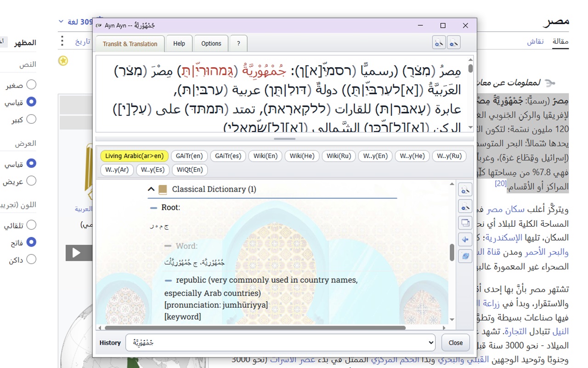Image resolution: width=588 pixels, height=368 pixels.
Task: Click the dictionary pane horizontal scrollbar
Action: point(255,328)
